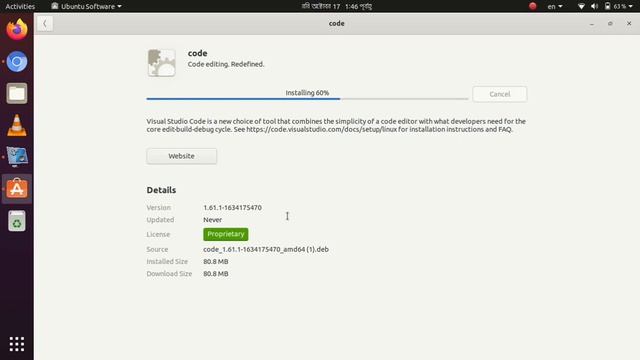Click the battery 63% indicator
This screenshot has height=360, width=640.
(x=615, y=6)
